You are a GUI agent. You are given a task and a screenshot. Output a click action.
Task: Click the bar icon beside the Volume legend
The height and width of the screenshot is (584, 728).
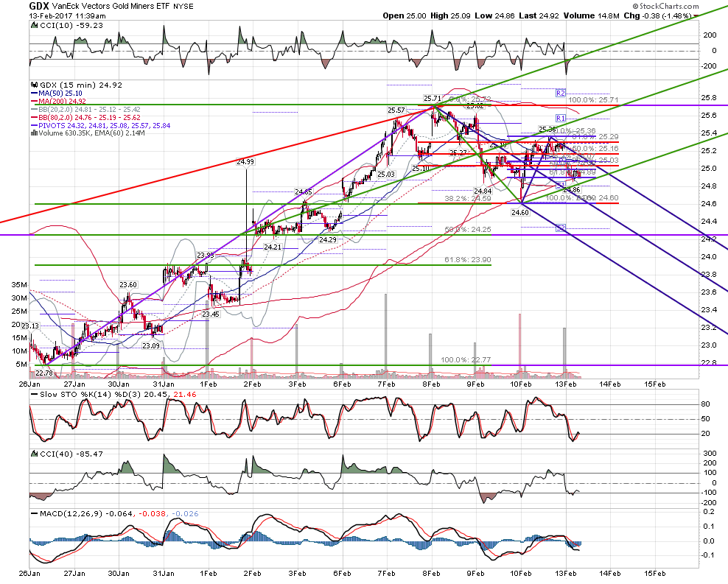pyautogui.click(x=34, y=133)
